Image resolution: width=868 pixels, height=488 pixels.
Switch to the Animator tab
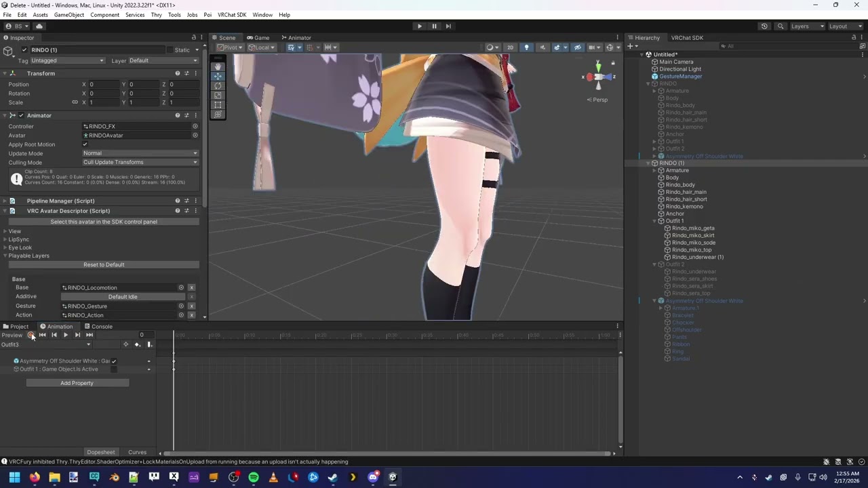(x=296, y=38)
